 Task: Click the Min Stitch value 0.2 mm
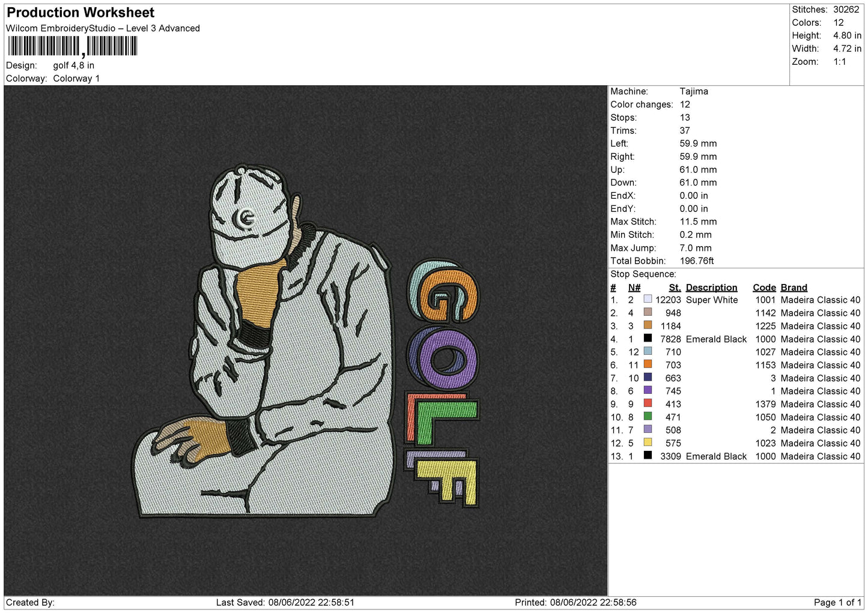[x=696, y=235]
